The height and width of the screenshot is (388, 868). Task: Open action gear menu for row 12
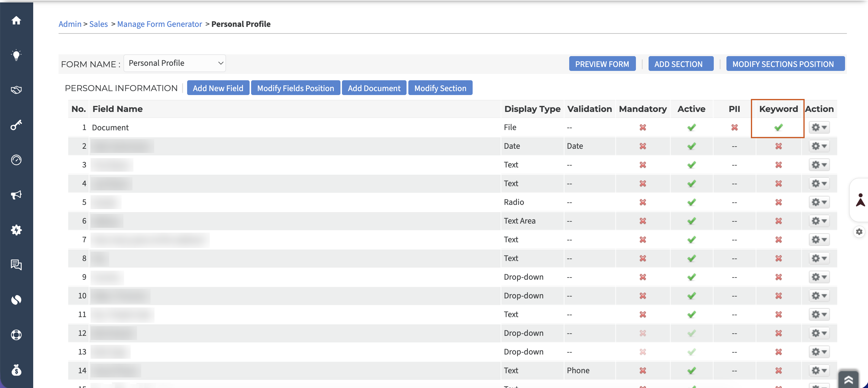click(819, 333)
